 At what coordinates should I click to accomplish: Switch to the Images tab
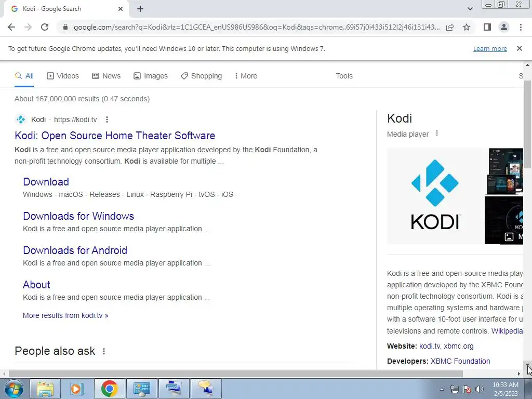151,76
